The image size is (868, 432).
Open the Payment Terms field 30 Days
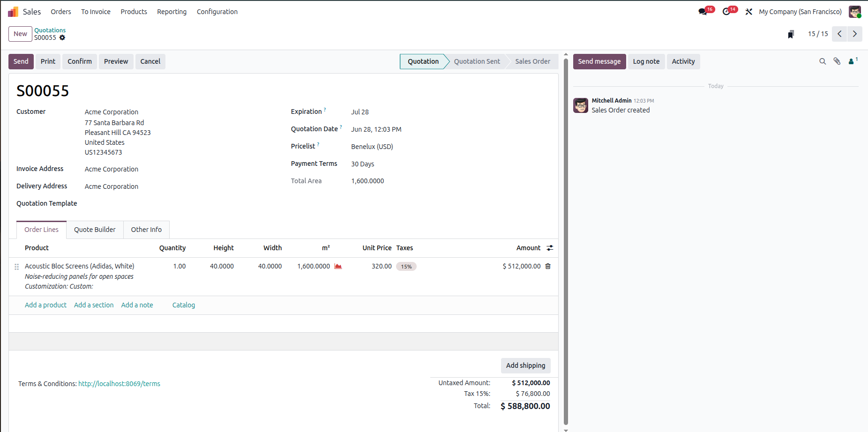pos(363,164)
